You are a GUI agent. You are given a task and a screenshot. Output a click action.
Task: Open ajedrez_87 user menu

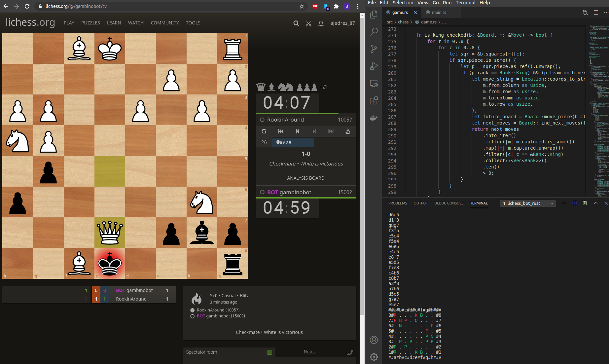[342, 23]
